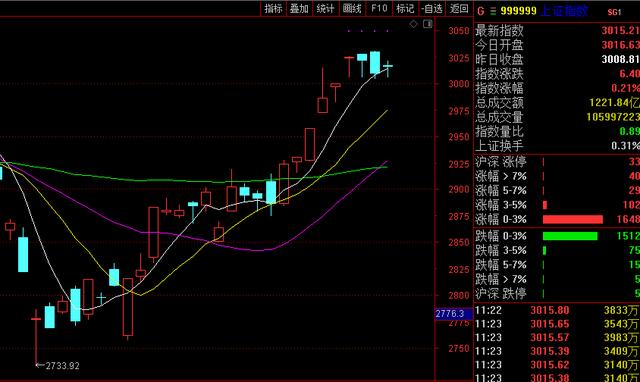Select the stock code 999999
Viewport: 640px width, 382px height.
tap(518, 11)
